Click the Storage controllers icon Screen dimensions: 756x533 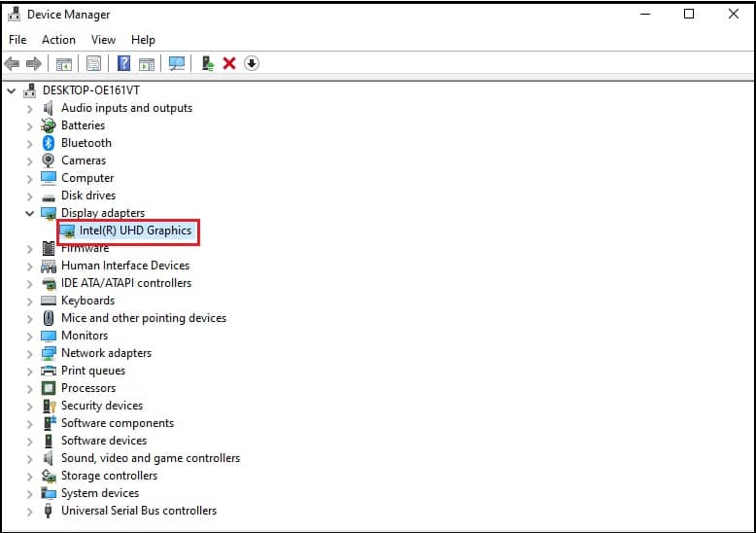point(49,476)
